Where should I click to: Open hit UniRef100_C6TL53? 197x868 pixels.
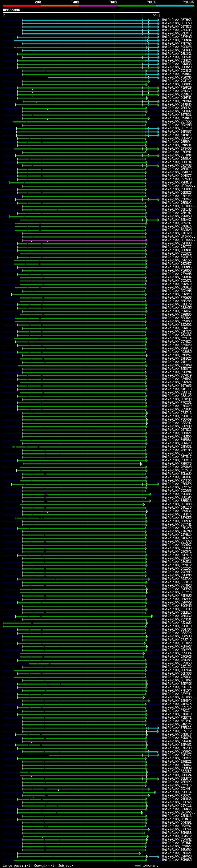tap(177, 23)
